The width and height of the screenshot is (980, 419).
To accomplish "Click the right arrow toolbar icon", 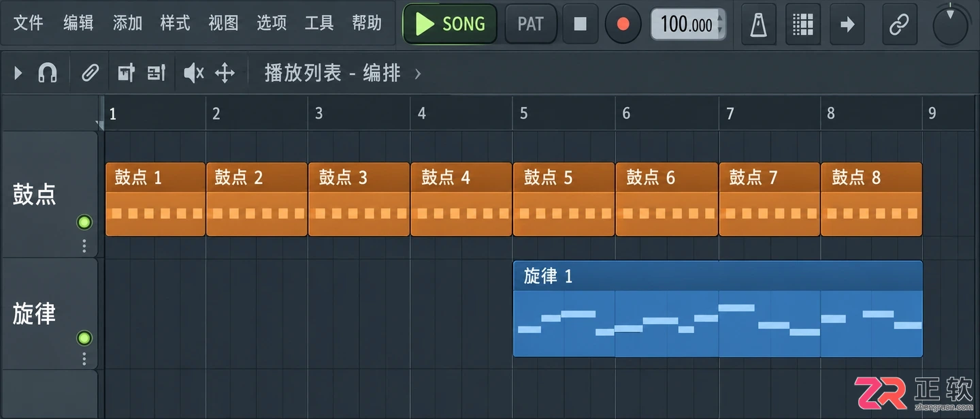I will [x=847, y=24].
